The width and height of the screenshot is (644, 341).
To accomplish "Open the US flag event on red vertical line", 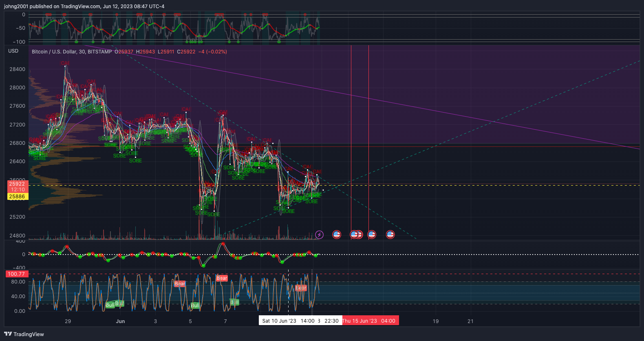I will coord(371,235).
